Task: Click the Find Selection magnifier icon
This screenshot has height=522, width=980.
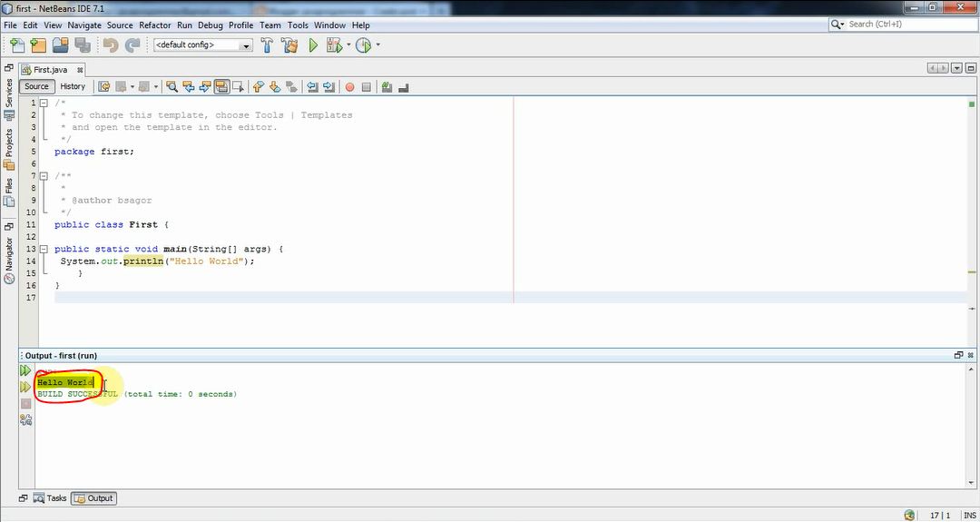Action: [x=171, y=87]
